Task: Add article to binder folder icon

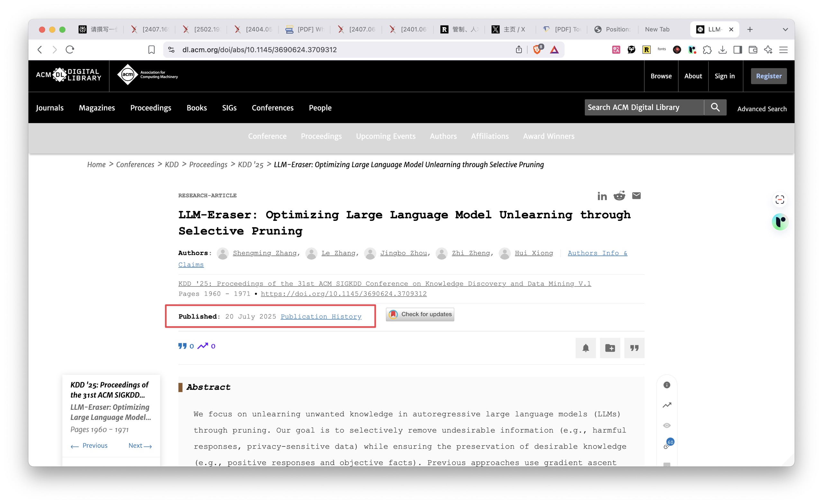Action: point(610,348)
